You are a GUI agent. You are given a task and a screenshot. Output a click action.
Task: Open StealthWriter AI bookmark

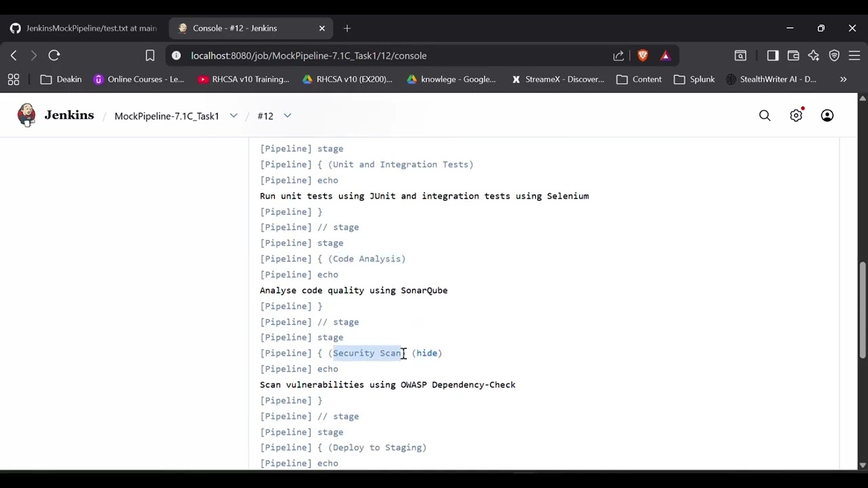[771, 79]
